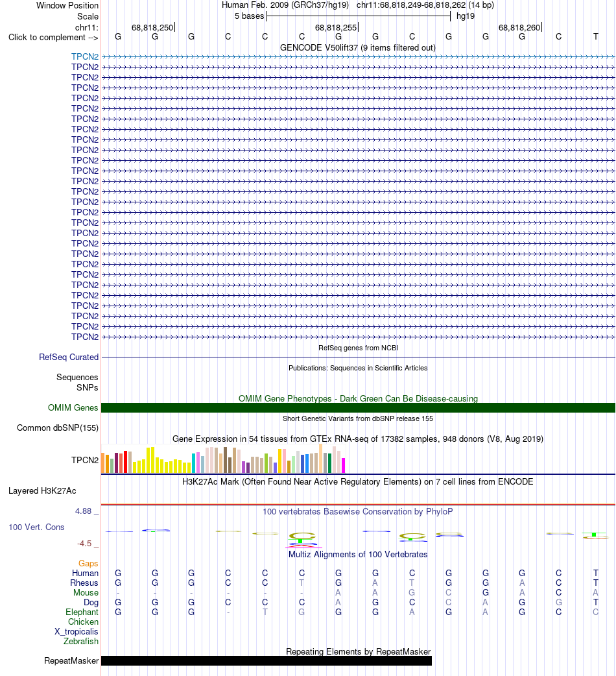Click the TPCN2 label beside the GTEx bar chart
This screenshot has height=676, width=616.
[85, 460]
